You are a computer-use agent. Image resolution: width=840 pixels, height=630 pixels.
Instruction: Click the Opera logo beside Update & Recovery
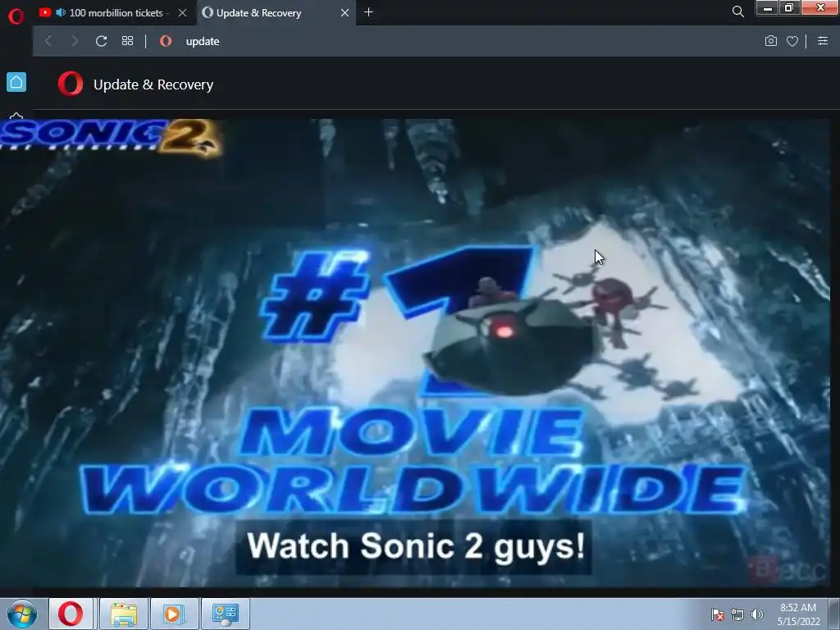(71, 84)
